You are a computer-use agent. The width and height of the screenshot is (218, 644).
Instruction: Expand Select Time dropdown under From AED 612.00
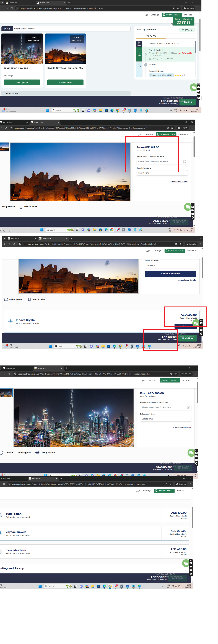pos(162,173)
